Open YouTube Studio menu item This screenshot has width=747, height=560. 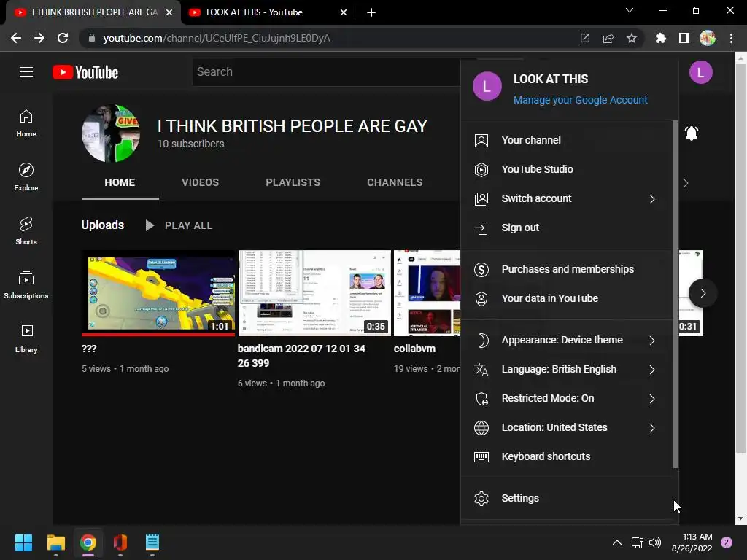(x=566, y=169)
